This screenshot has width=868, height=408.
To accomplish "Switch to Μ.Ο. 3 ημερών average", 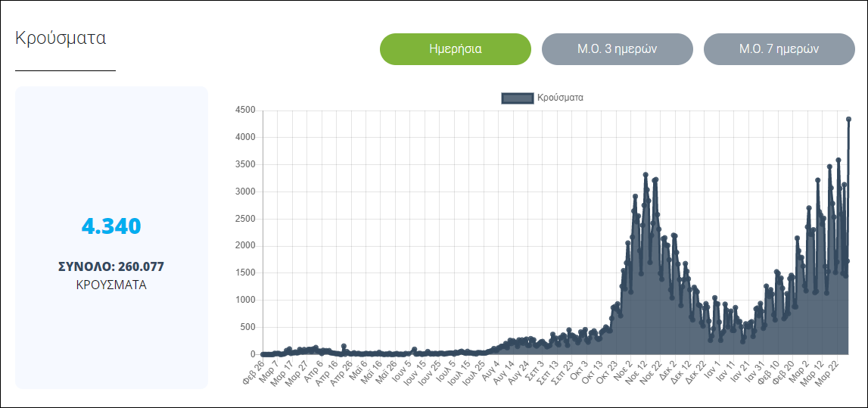I will [x=617, y=49].
